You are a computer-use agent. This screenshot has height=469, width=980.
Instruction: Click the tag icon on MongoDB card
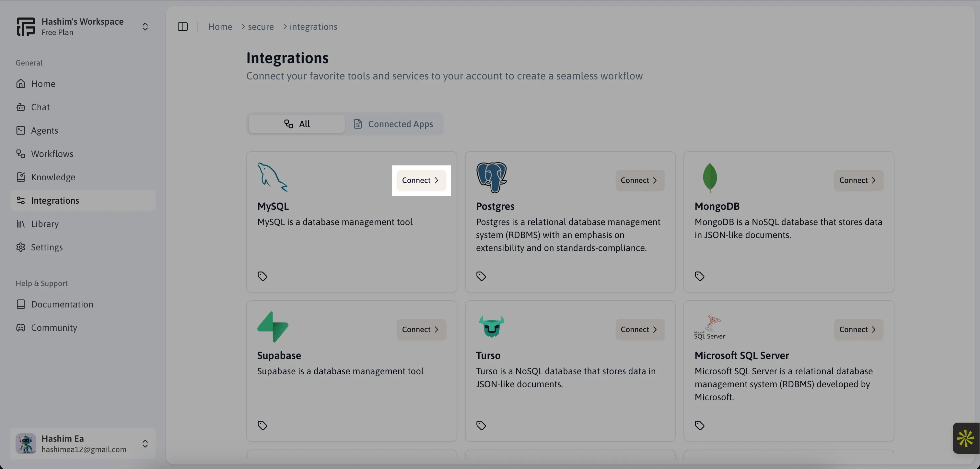pyautogui.click(x=700, y=276)
